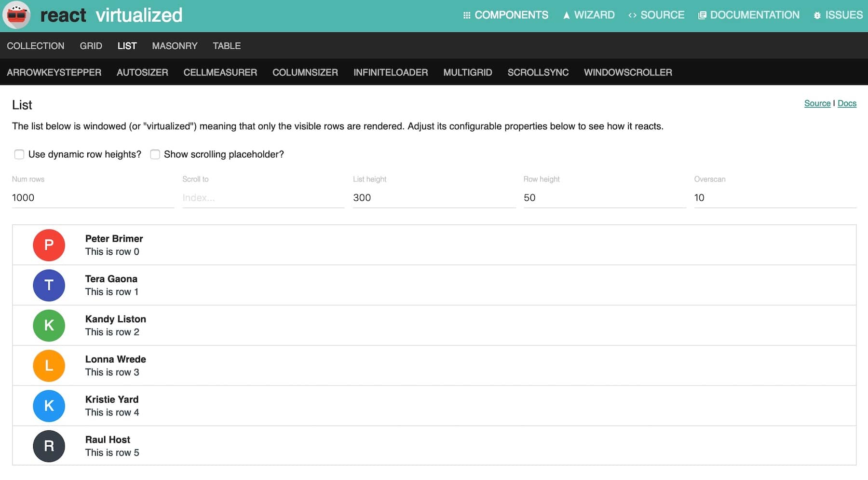
Task: Open the Source link for List
Action: pos(817,103)
